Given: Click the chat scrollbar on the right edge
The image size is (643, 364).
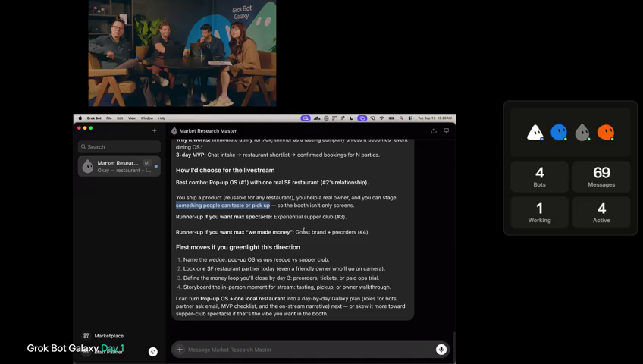Looking at the screenshot, I should click(453, 347).
